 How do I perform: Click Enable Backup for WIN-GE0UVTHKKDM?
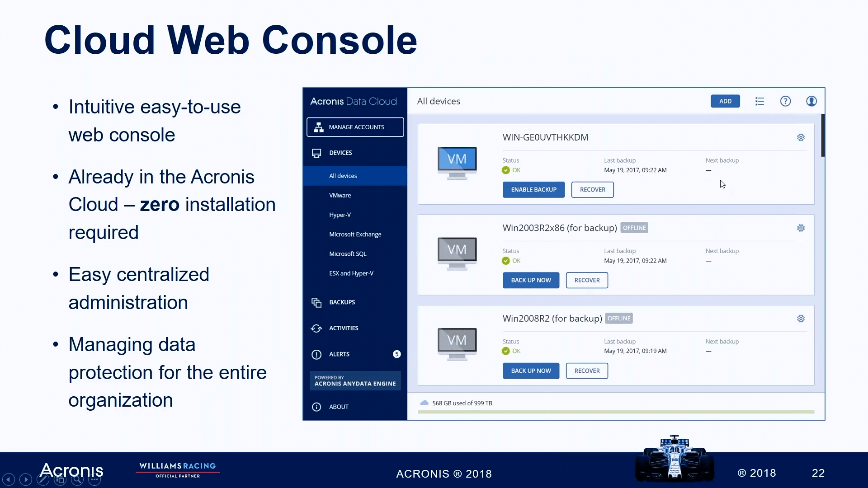coord(533,190)
